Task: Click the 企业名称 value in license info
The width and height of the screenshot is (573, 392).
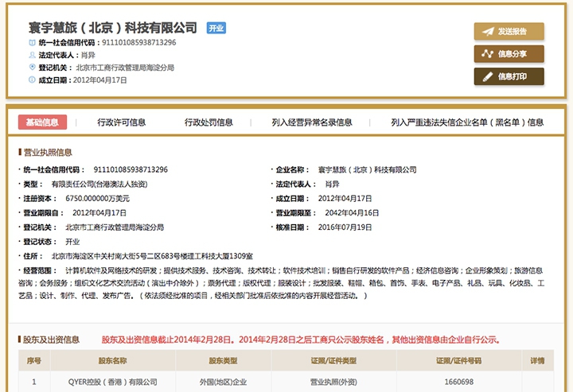Action: 367,169
